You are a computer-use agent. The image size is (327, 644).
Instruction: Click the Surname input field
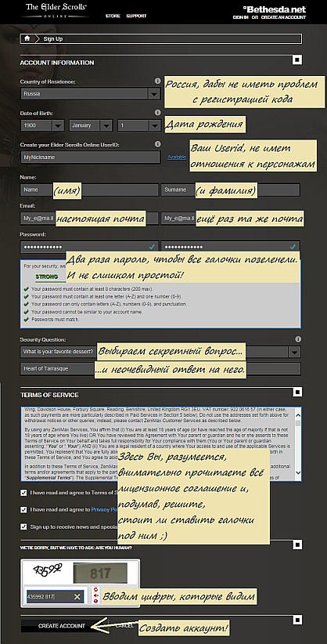pos(230,190)
